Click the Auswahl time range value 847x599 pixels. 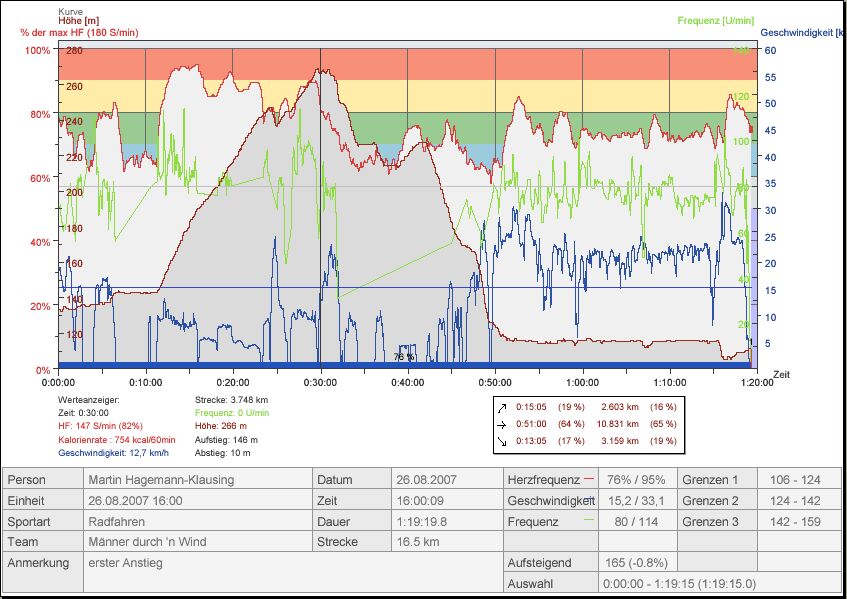pyautogui.click(x=679, y=583)
